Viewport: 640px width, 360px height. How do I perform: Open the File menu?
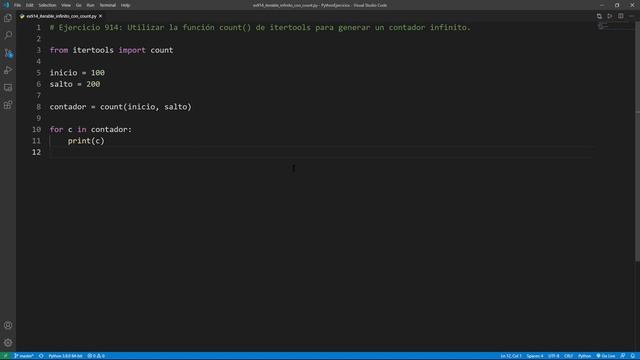tap(17, 5)
